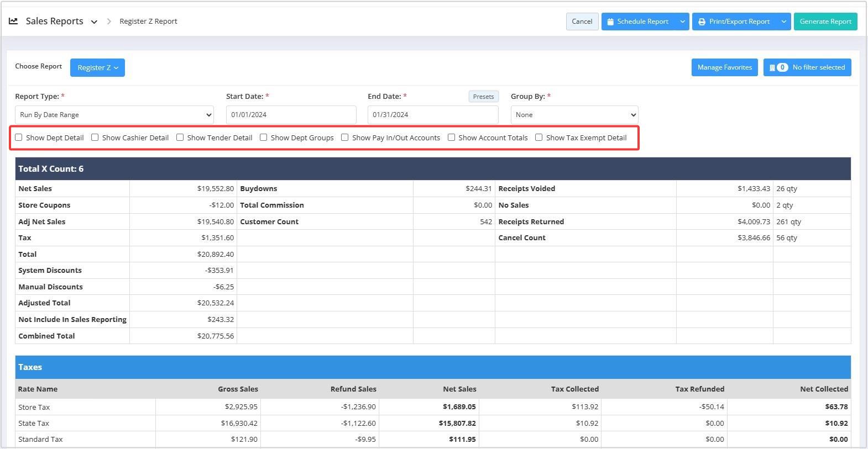Open the Group By dropdown
868x449 pixels.
[574, 115]
